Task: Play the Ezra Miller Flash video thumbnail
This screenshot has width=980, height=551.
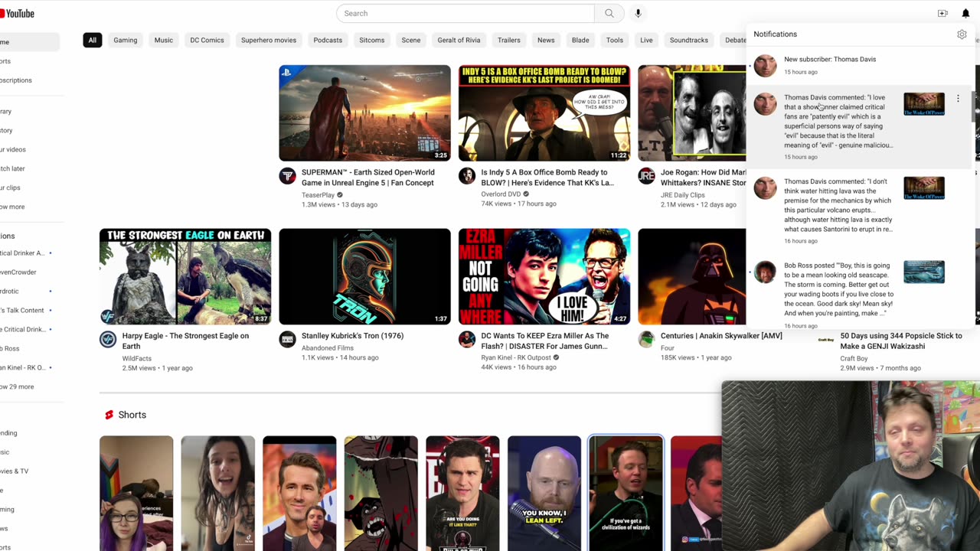Action: [544, 276]
